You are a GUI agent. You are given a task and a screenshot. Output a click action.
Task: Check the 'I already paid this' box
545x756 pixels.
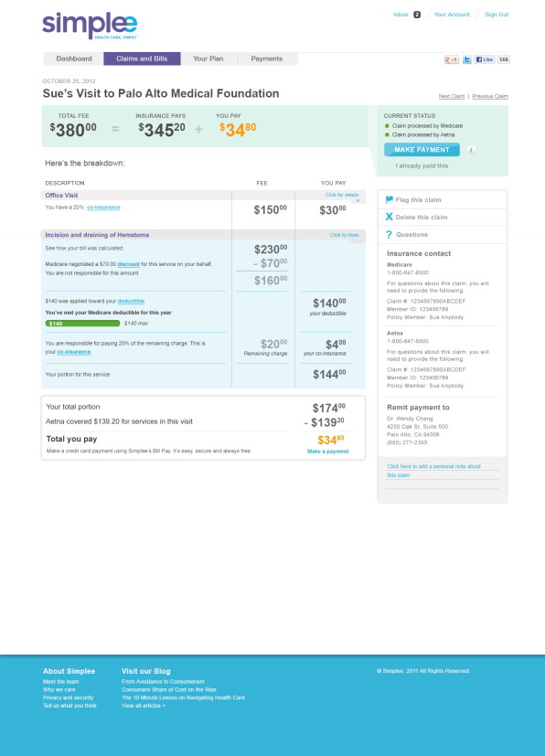[x=390, y=165]
